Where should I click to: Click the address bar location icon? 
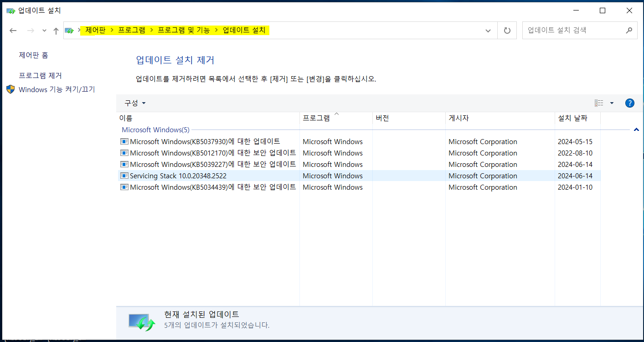click(x=69, y=31)
